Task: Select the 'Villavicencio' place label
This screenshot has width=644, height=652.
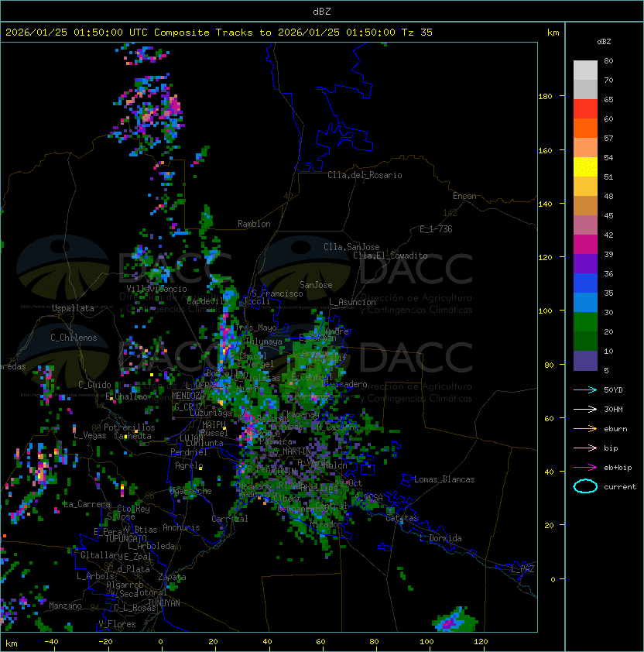Action: (156, 289)
